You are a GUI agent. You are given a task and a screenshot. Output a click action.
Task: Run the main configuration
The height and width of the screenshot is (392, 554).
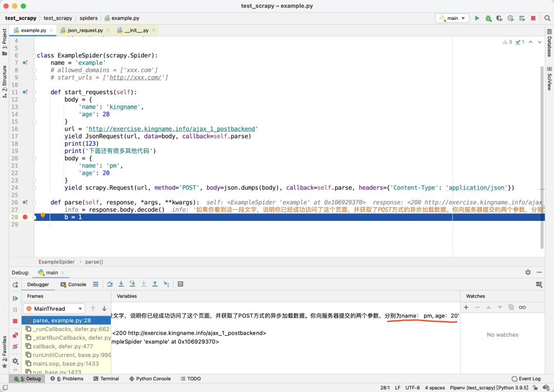pyautogui.click(x=477, y=18)
